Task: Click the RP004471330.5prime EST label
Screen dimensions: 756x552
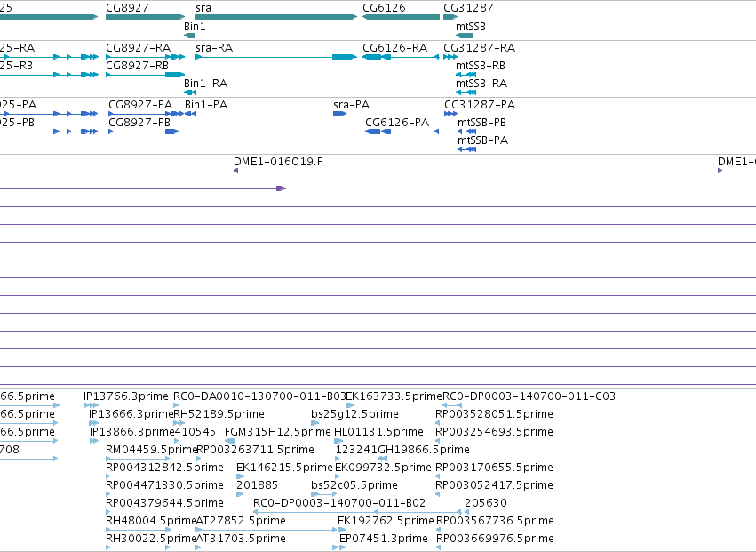Action: click(164, 485)
